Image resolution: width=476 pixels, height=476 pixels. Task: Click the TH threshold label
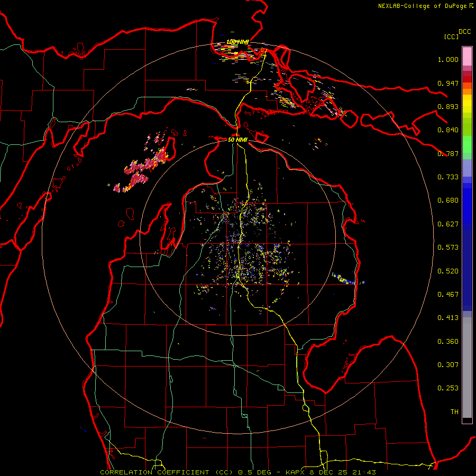click(x=454, y=412)
